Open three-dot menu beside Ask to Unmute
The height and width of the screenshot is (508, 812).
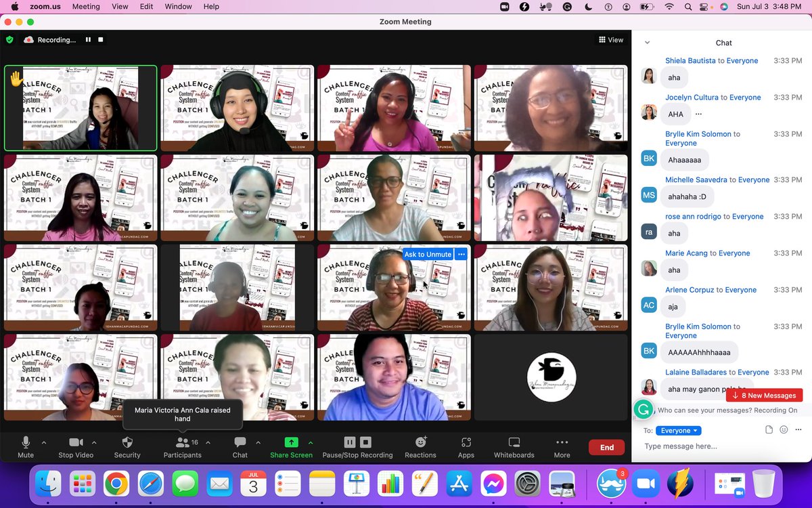coord(461,254)
